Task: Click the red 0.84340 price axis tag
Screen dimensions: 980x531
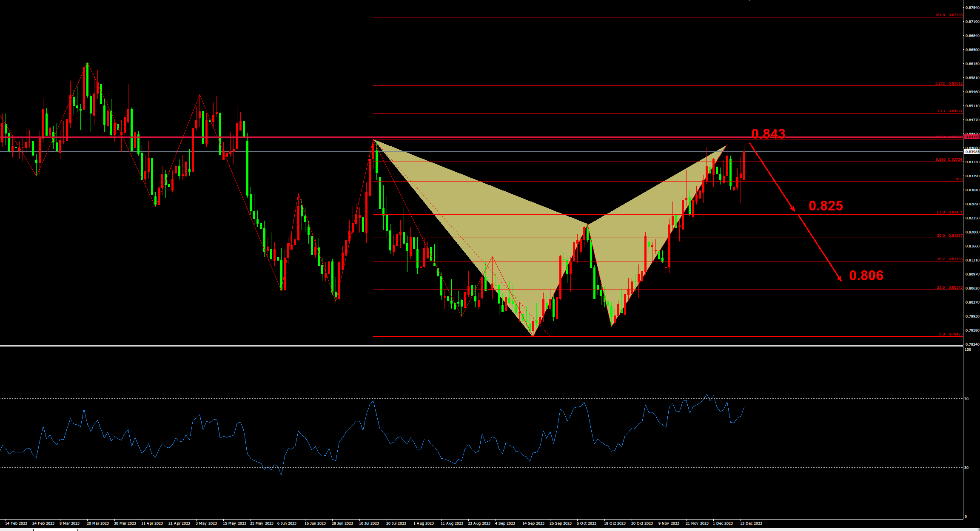Action: pos(972,137)
